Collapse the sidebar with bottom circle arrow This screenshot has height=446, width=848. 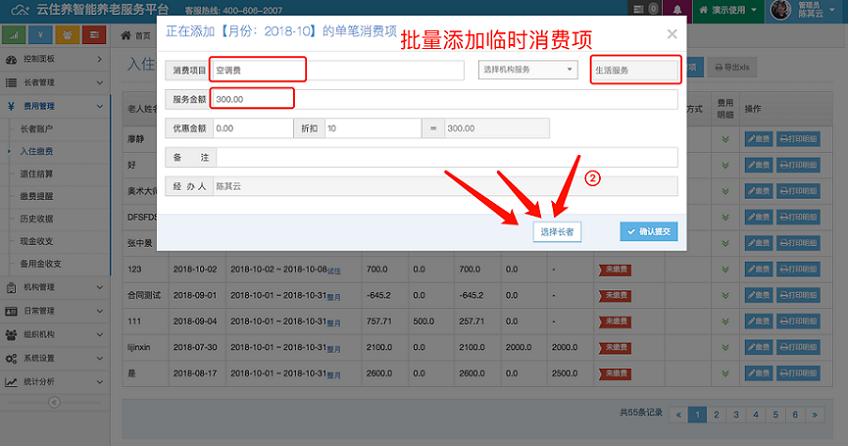tap(55, 403)
